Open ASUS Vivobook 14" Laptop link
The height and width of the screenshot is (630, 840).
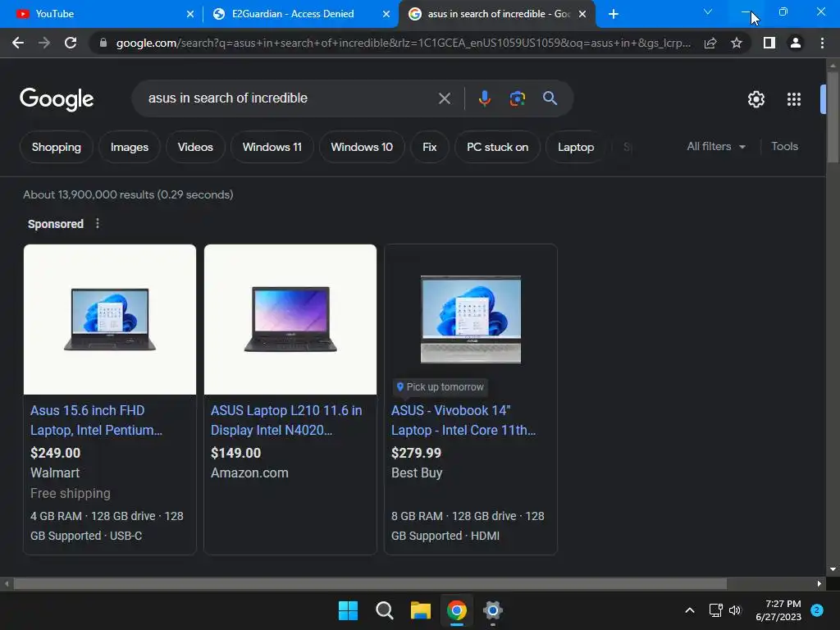coord(463,420)
